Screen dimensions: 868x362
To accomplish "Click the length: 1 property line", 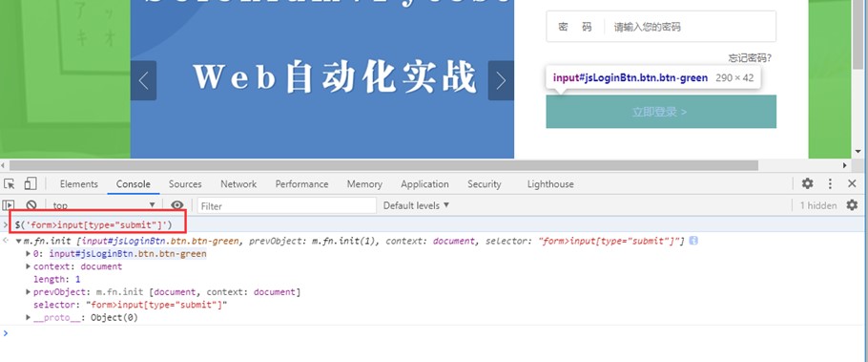I will [56, 280].
